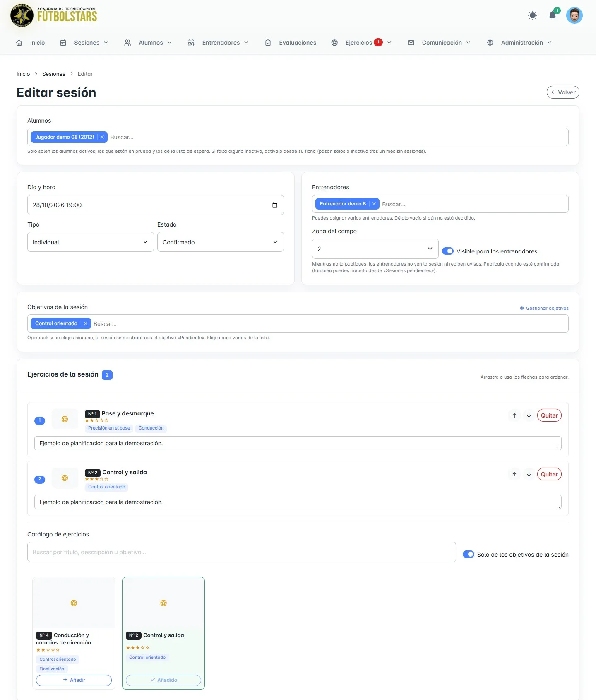This screenshot has width=596, height=700.
Task: Toggle Visible para los entrenadores switch
Action: click(x=448, y=251)
